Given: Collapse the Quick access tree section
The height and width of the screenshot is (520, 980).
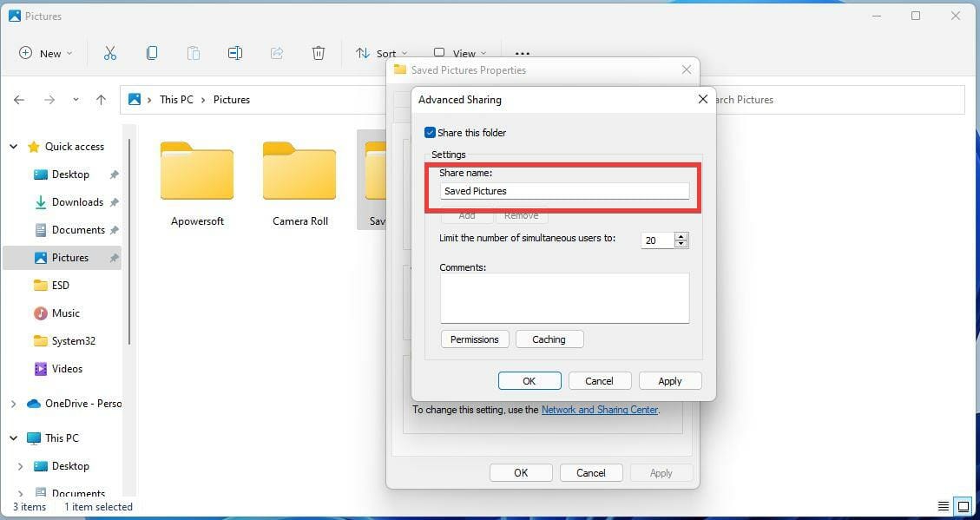Looking at the screenshot, I should click(x=13, y=146).
